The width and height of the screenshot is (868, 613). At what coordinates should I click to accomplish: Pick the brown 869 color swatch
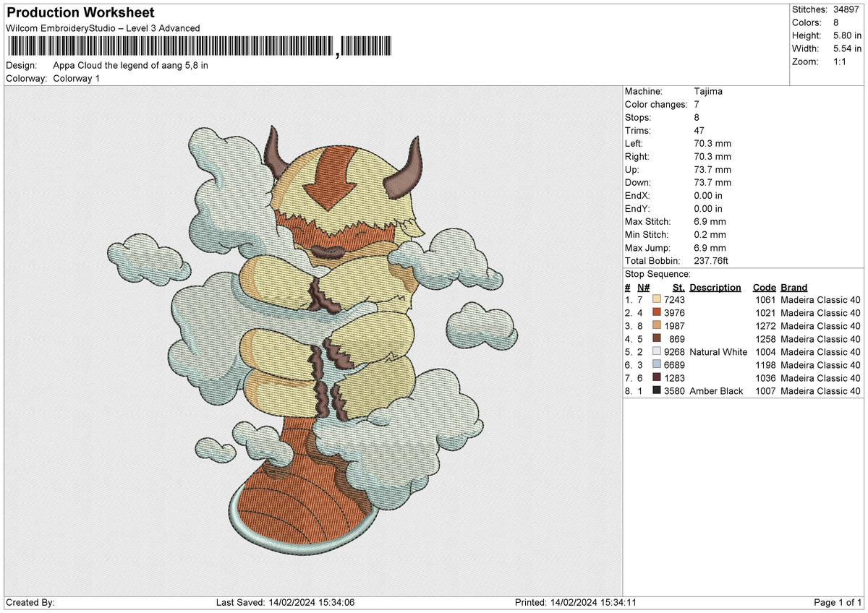point(657,339)
